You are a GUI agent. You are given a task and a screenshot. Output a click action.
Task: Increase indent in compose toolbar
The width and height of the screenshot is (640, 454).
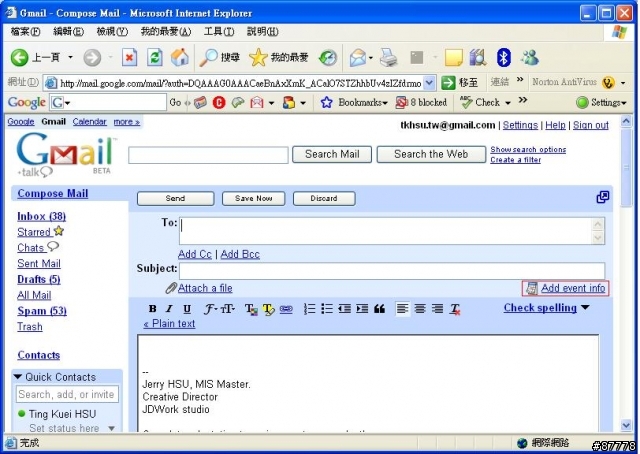(x=362, y=309)
